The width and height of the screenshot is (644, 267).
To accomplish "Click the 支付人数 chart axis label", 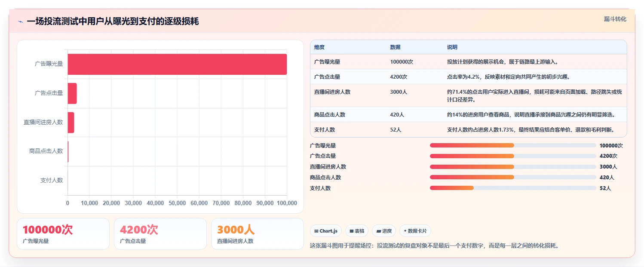I will click(52, 180).
